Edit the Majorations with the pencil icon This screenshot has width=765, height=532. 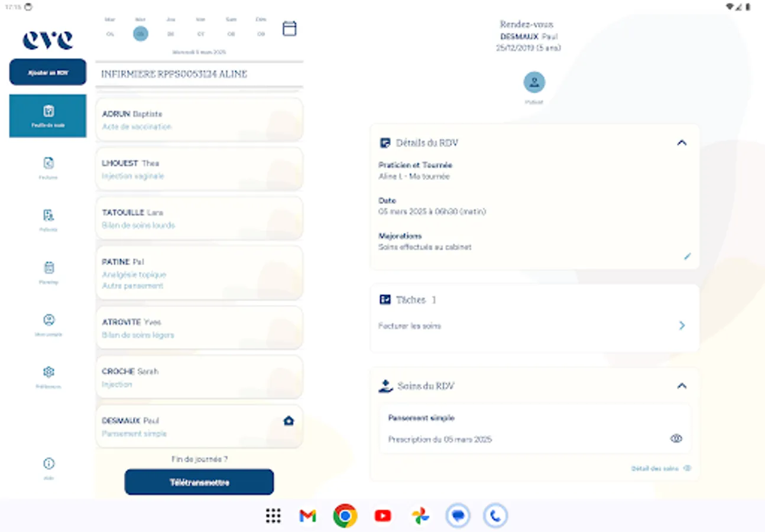point(687,256)
